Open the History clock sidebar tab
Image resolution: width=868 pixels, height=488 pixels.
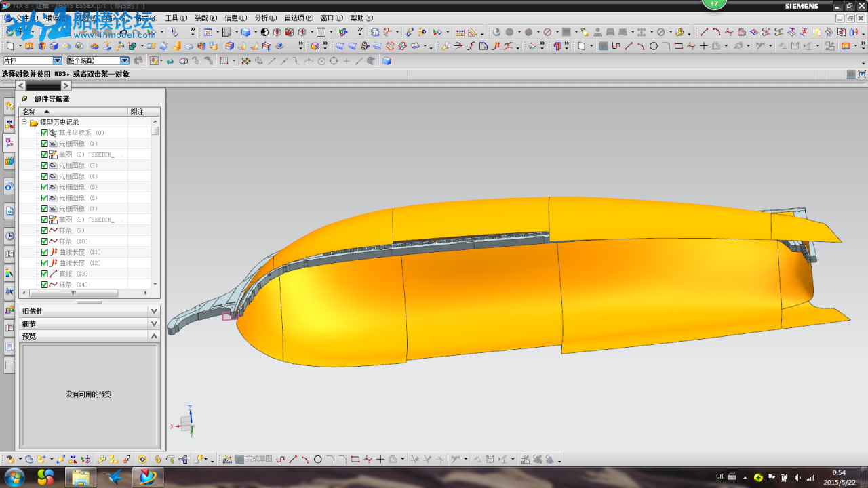click(x=9, y=236)
